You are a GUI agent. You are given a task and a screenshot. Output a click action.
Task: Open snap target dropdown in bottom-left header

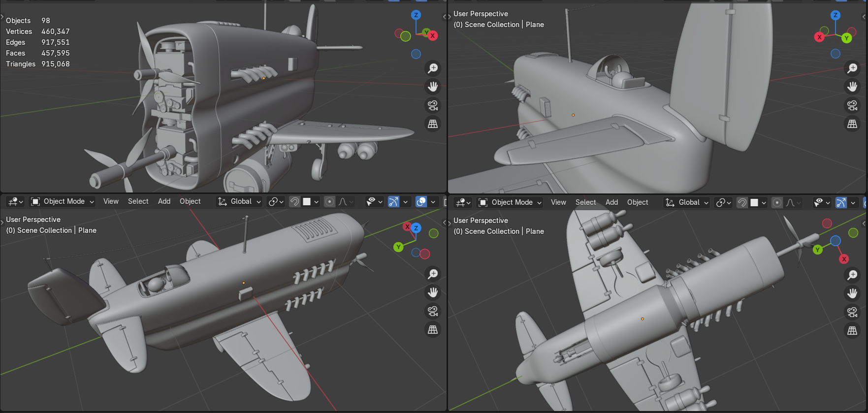click(311, 201)
